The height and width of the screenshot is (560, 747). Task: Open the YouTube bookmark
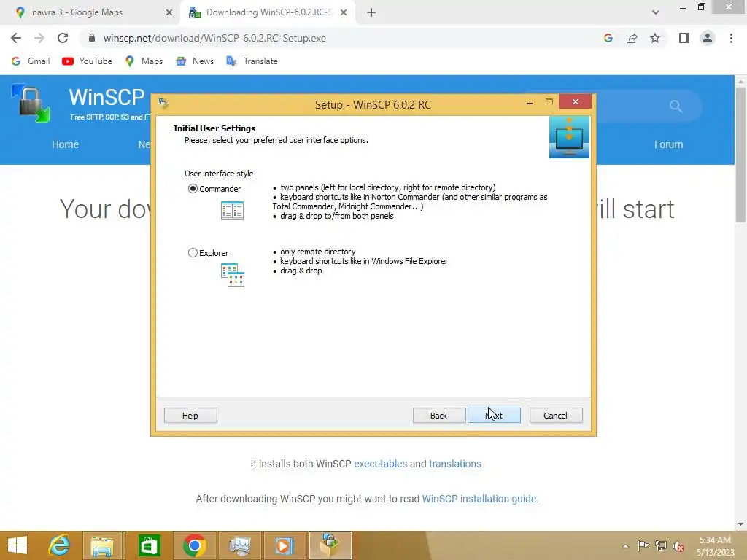pos(88,61)
